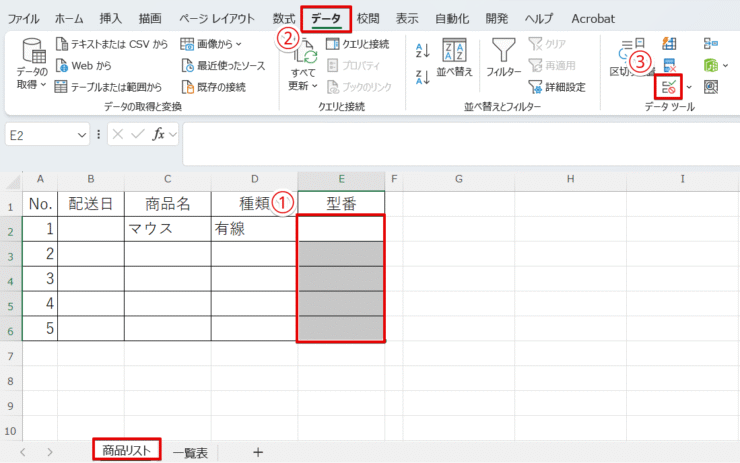
Task: Expand the Name Box dropdown
Action: (82, 135)
